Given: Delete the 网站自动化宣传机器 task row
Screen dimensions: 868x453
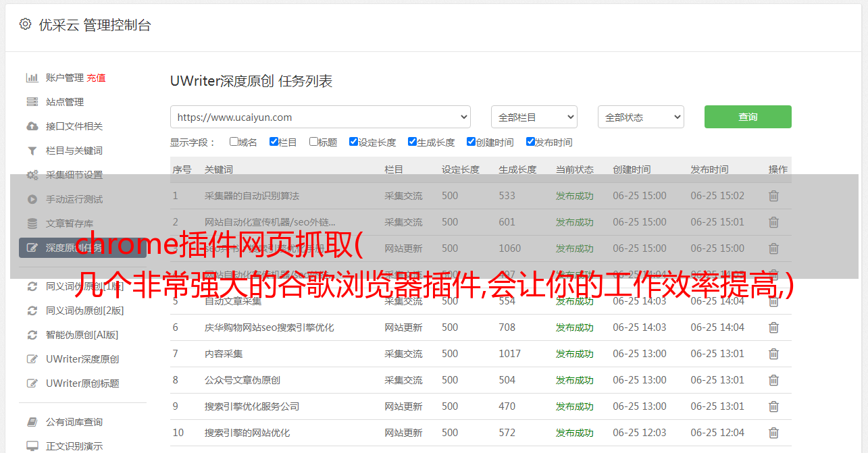Looking at the screenshot, I should [773, 222].
